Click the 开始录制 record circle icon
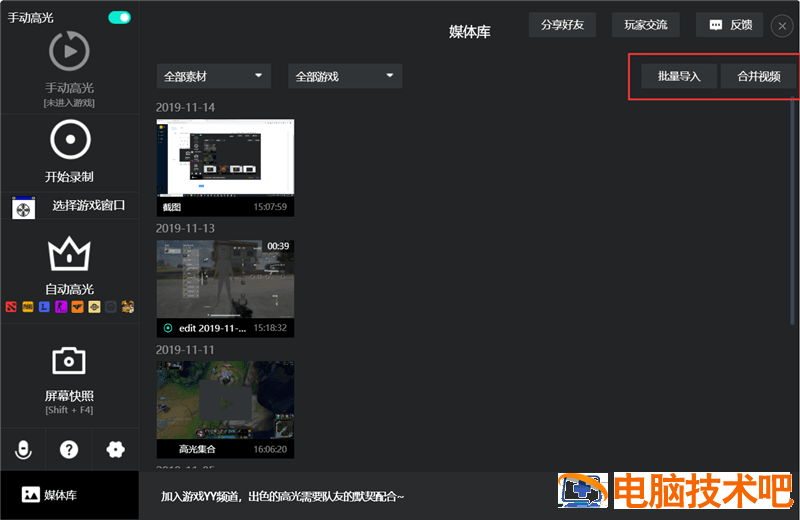This screenshot has width=800, height=520. click(70, 139)
